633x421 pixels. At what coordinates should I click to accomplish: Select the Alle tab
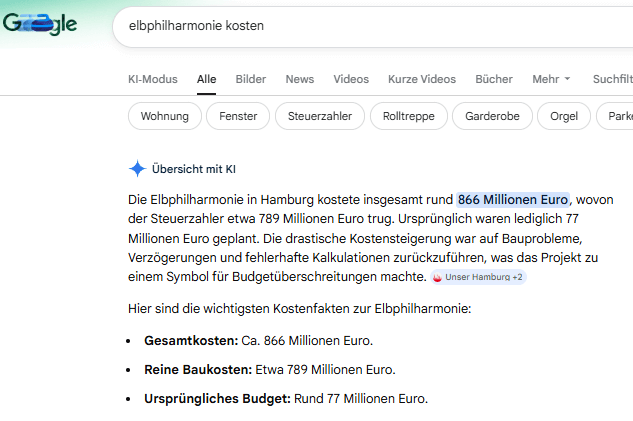click(x=207, y=79)
